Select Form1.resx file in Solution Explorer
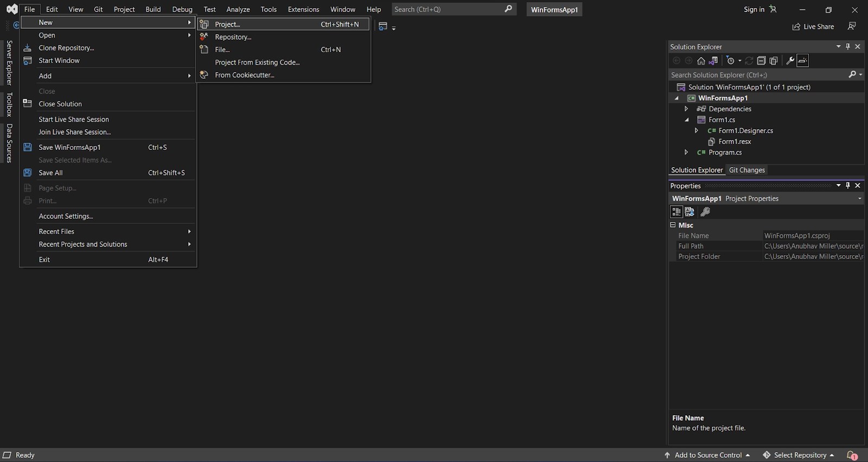 735,141
